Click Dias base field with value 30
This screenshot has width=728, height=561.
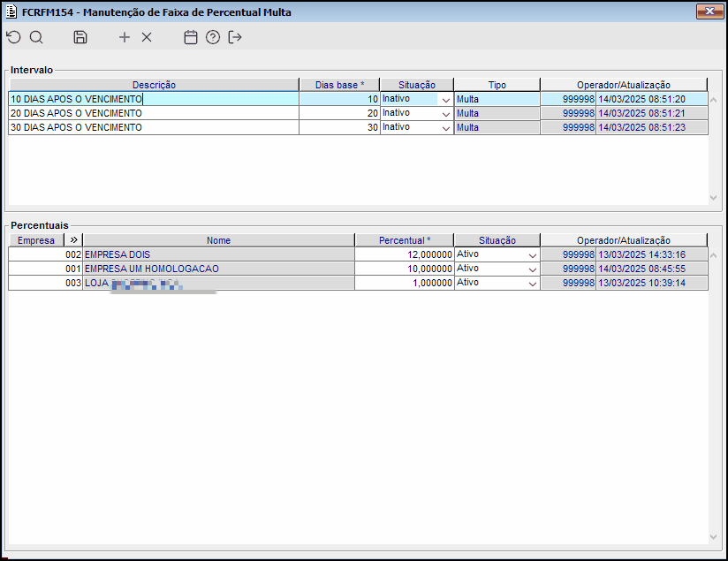point(339,127)
